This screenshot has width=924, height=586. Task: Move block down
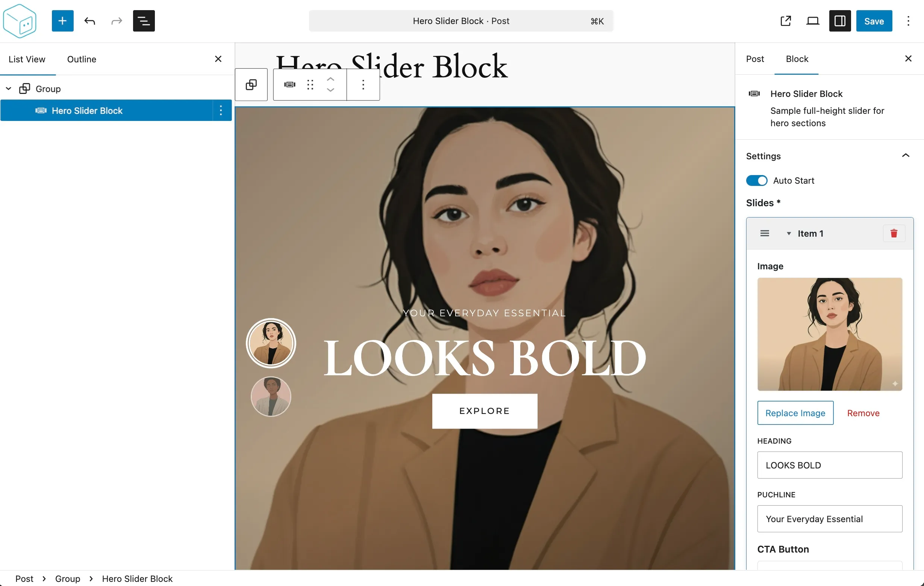click(x=330, y=91)
